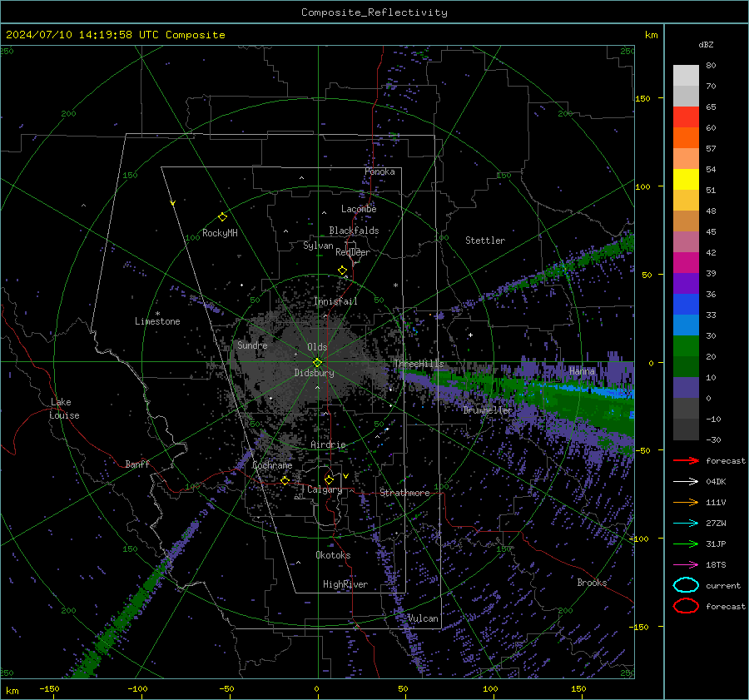Viewport: 749px width, 700px height.
Task: Click the Limestone label
Action: coord(157,321)
